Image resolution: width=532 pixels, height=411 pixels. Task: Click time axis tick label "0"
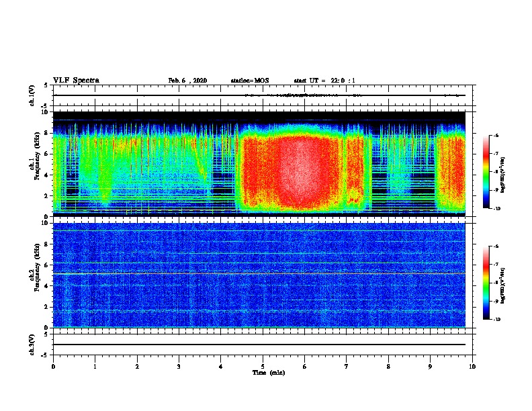[53, 367]
